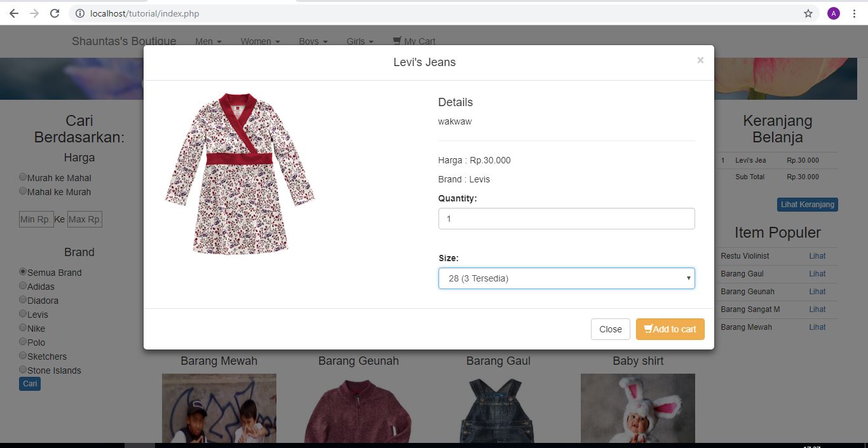Open the Girls navigation menu
This screenshot has width=868, height=448.
tap(360, 41)
